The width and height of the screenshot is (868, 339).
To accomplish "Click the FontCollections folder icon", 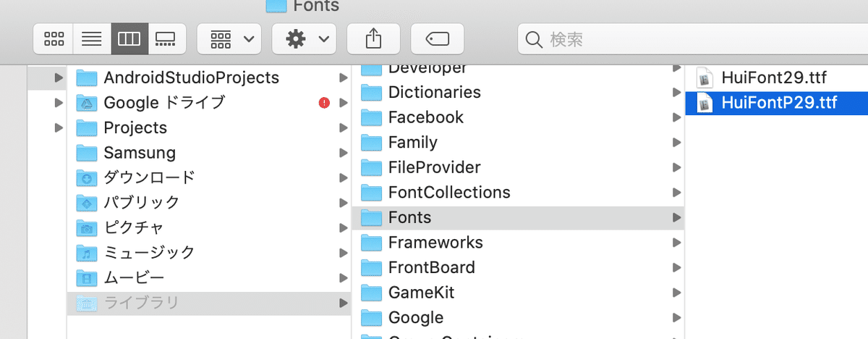I will click(371, 193).
